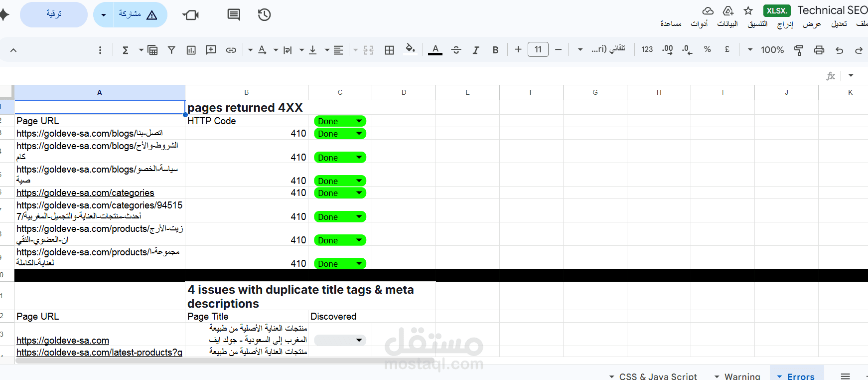Open the Errors sheet tab arrow
Viewport: 868px width, 380px height.
click(780, 377)
